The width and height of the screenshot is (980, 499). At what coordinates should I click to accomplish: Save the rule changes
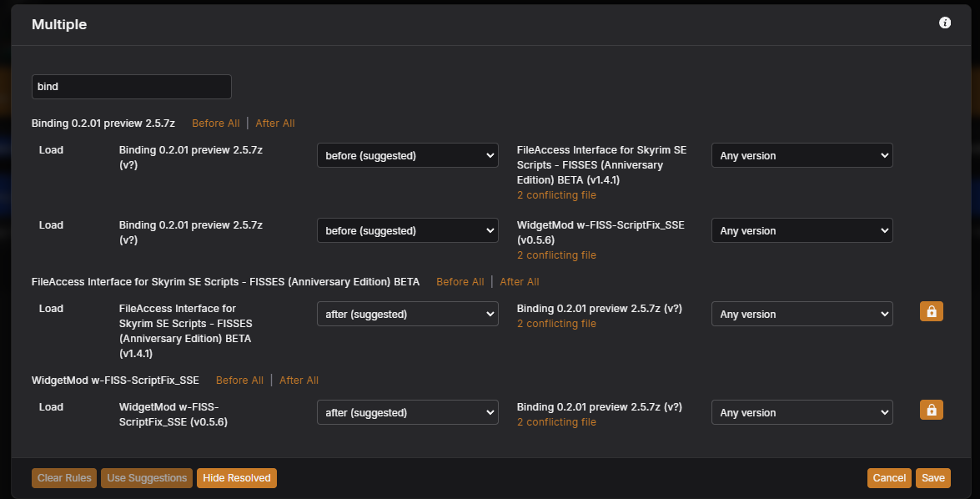click(x=933, y=478)
